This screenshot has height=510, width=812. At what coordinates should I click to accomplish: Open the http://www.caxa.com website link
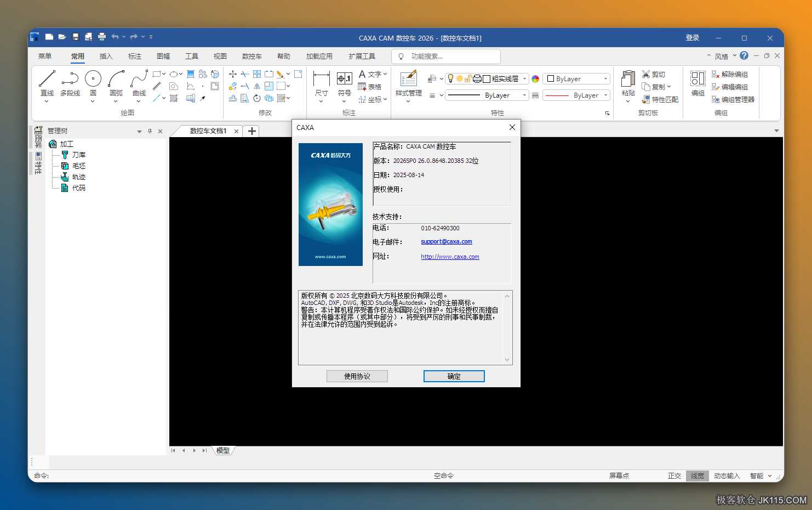pyautogui.click(x=450, y=257)
